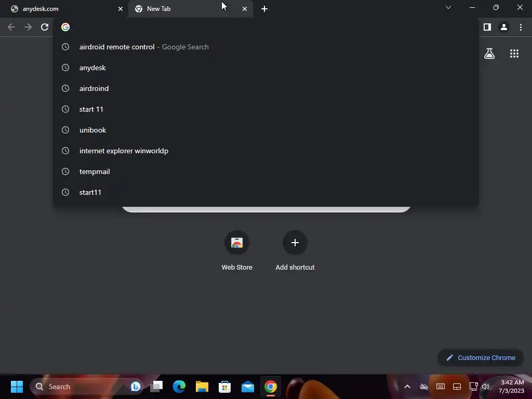This screenshot has height=399, width=532.
Task: Choose the 'start 11' suggestion
Action: tap(266, 109)
